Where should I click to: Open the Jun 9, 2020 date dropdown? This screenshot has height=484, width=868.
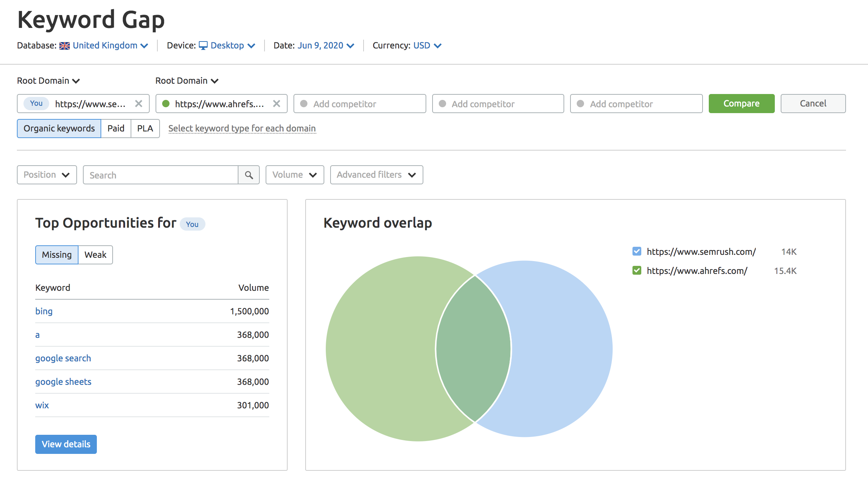point(326,46)
